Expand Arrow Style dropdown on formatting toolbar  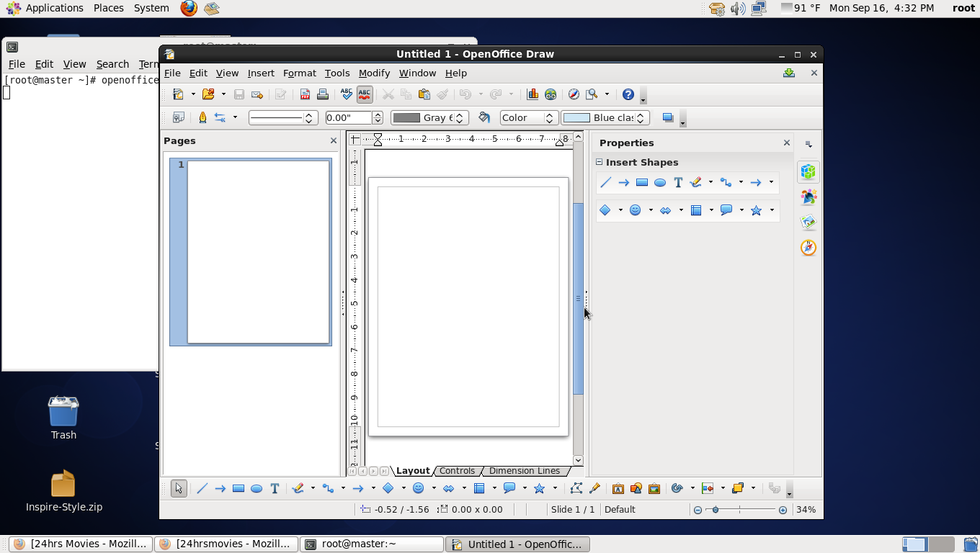tap(235, 117)
